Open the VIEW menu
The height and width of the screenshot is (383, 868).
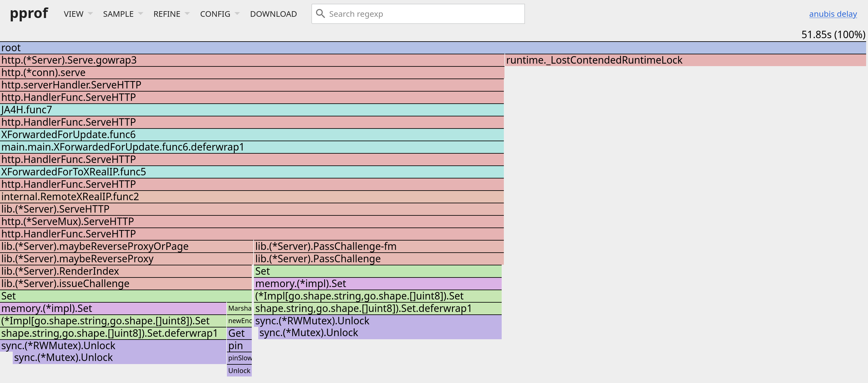coord(73,14)
